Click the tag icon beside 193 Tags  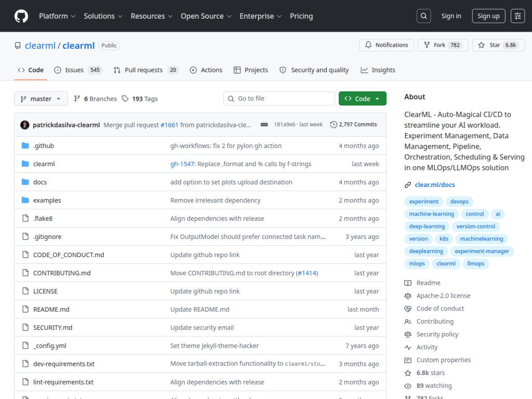click(x=125, y=99)
